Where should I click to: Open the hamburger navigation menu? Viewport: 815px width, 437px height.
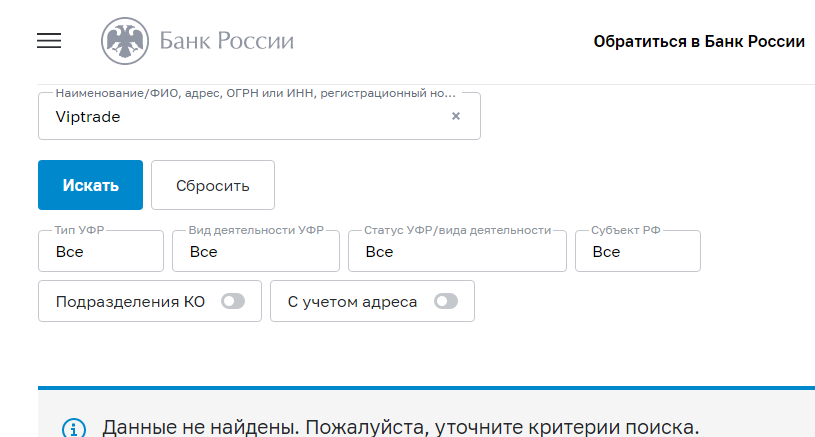[x=49, y=41]
